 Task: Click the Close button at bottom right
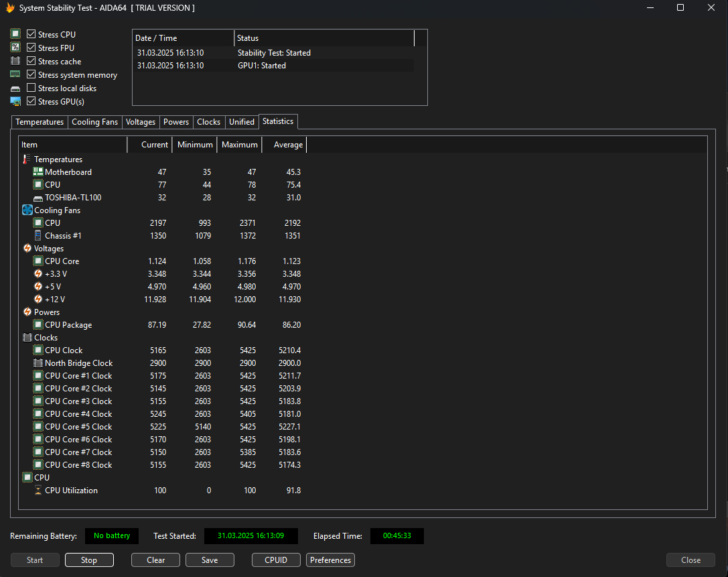point(690,560)
